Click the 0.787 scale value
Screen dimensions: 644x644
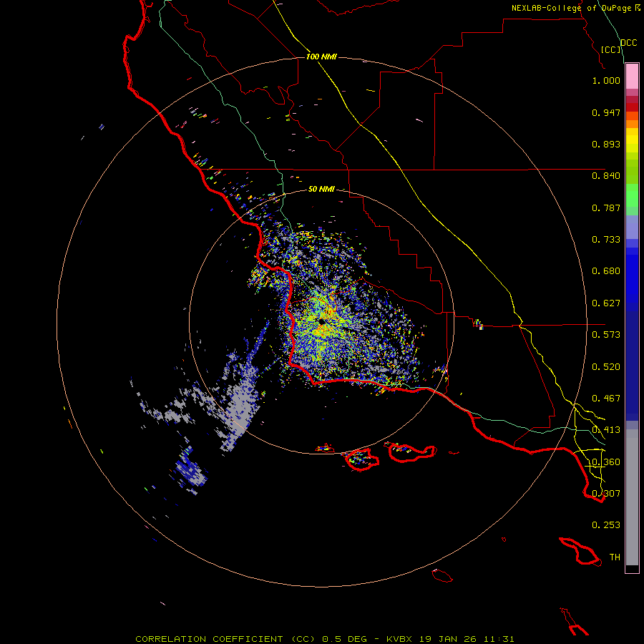pos(606,208)
